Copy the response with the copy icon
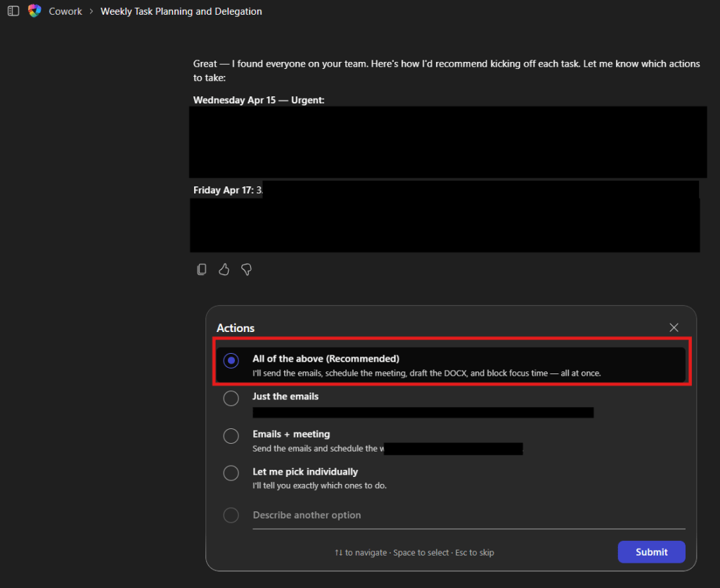 pyautogui.click(x=202, y=269)
